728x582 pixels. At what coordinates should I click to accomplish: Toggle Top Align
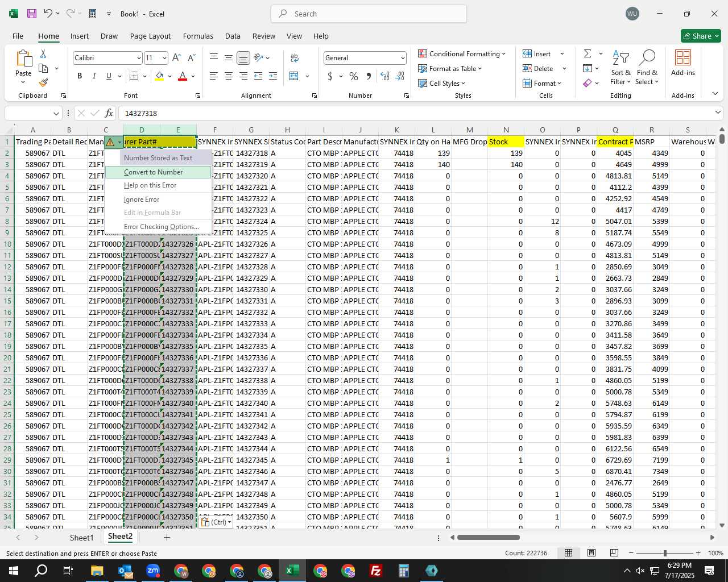tap(214, 57)
